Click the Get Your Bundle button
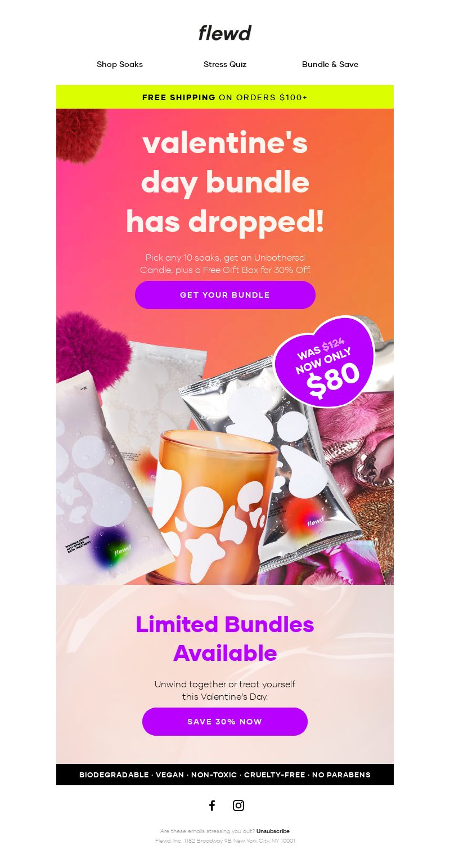 pos(225,295)
